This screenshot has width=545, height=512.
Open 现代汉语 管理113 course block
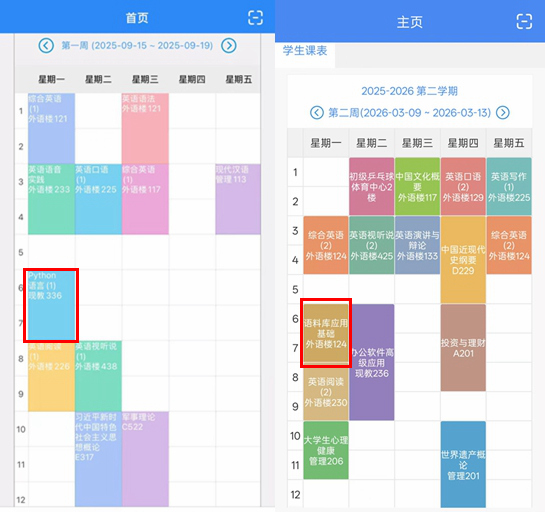[x=238, y=199]
